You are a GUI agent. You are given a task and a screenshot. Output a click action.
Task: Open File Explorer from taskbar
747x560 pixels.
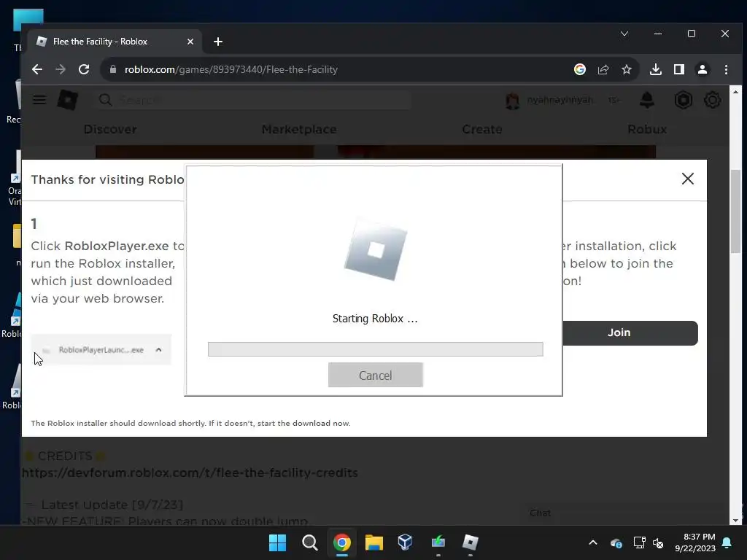[374, 542]
